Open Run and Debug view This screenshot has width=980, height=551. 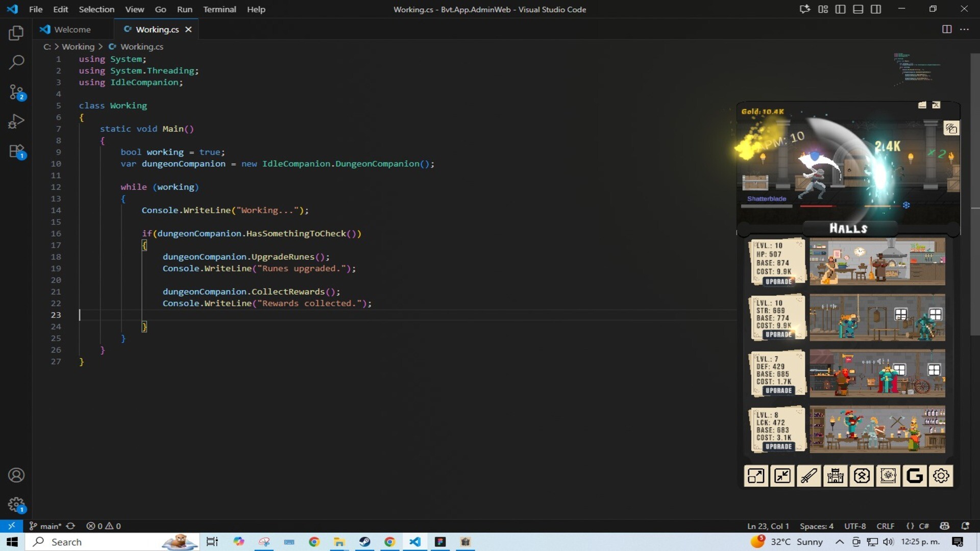[x=16, y=121]
